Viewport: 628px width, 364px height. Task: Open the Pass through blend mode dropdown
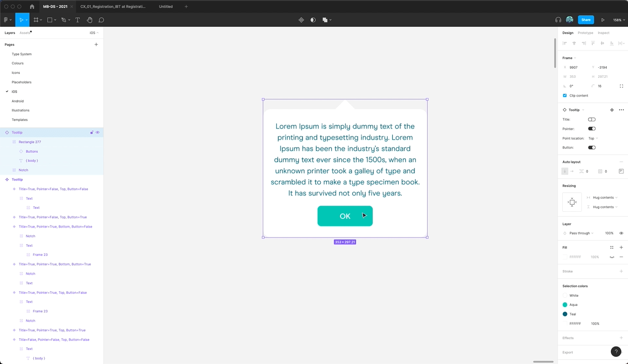(581, 233)
